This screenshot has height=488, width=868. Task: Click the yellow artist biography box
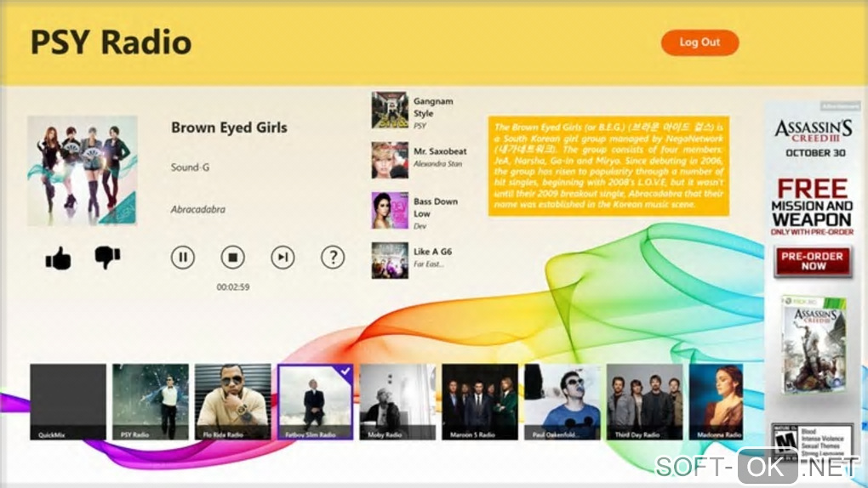608,166
